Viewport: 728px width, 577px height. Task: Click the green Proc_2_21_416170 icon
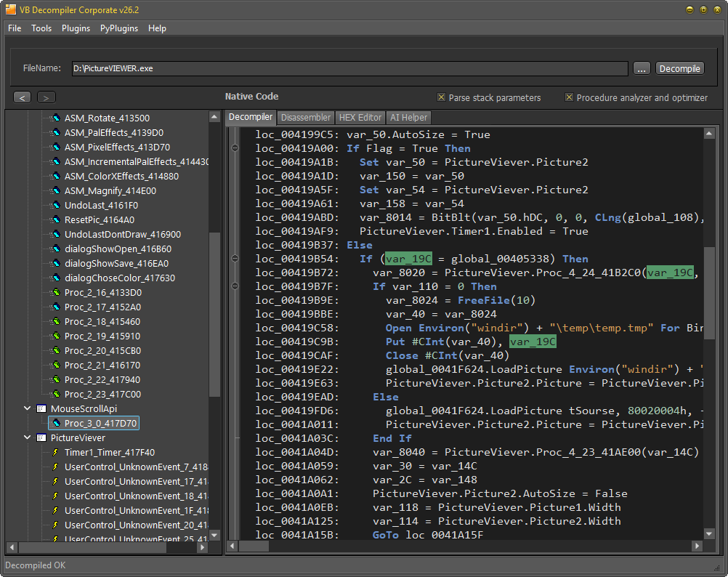(x=56, y=366)
